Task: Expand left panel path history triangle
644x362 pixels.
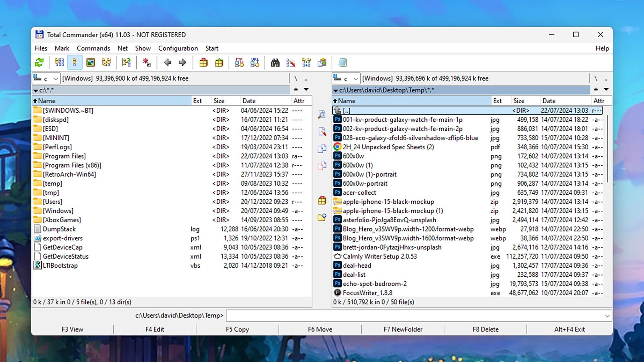Action: tap(36, 91)
